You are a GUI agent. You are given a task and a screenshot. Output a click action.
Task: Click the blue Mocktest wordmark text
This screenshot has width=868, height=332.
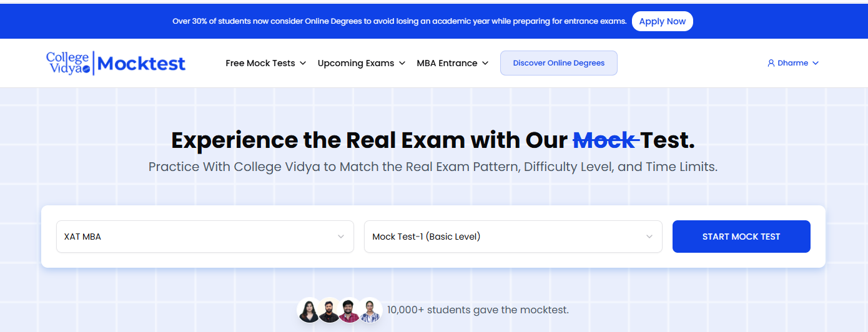tap(142, 64)
